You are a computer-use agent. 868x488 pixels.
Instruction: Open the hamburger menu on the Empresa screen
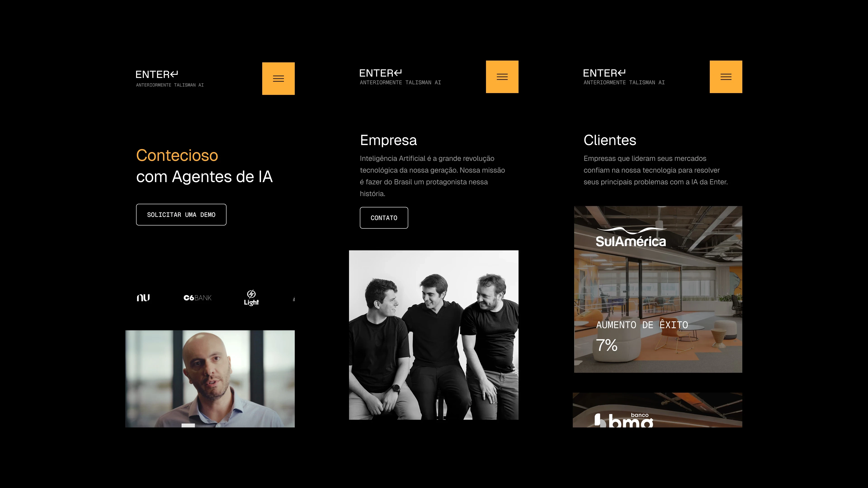click(x=502, y=77)
